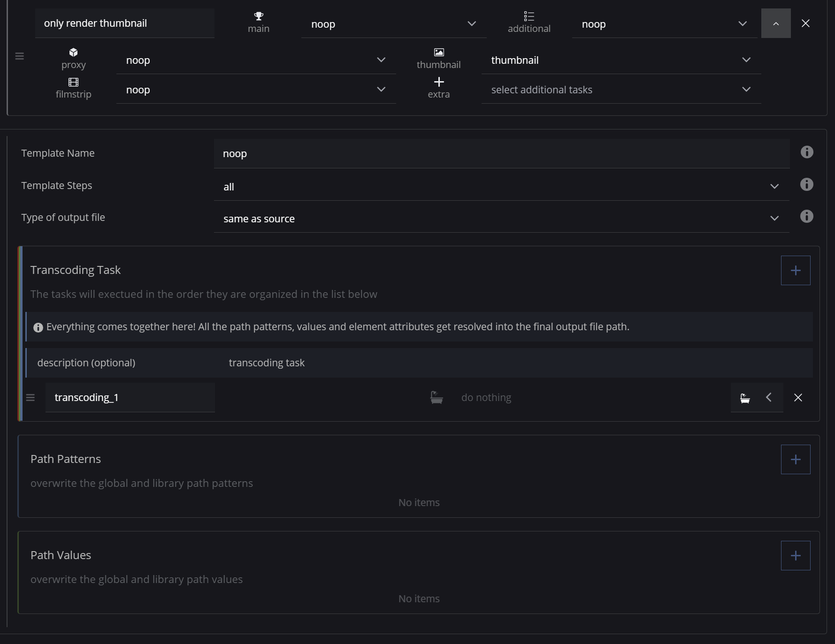Click the drag handle of the render profile
Screen dimensions: 835x644
20,56
